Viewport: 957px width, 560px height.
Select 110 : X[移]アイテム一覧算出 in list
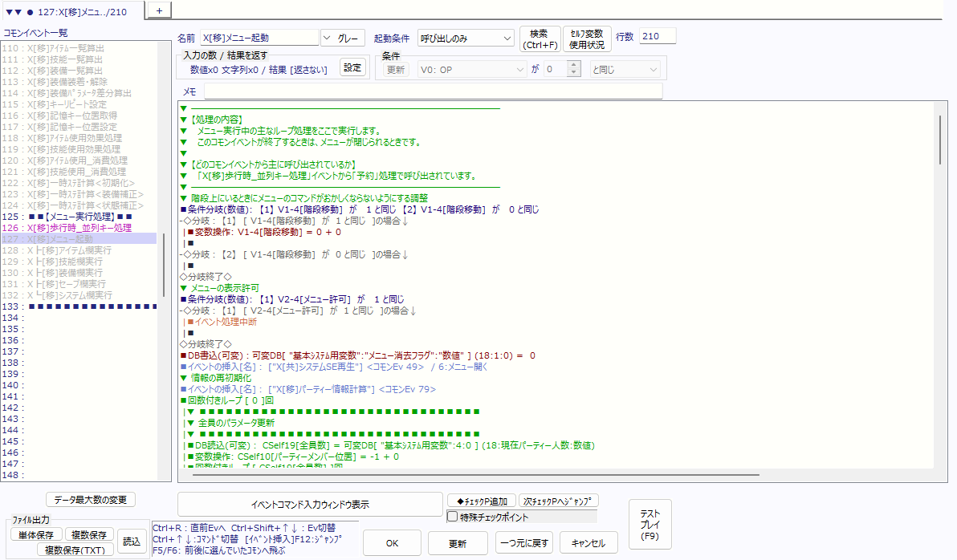[x=79, y=48]
